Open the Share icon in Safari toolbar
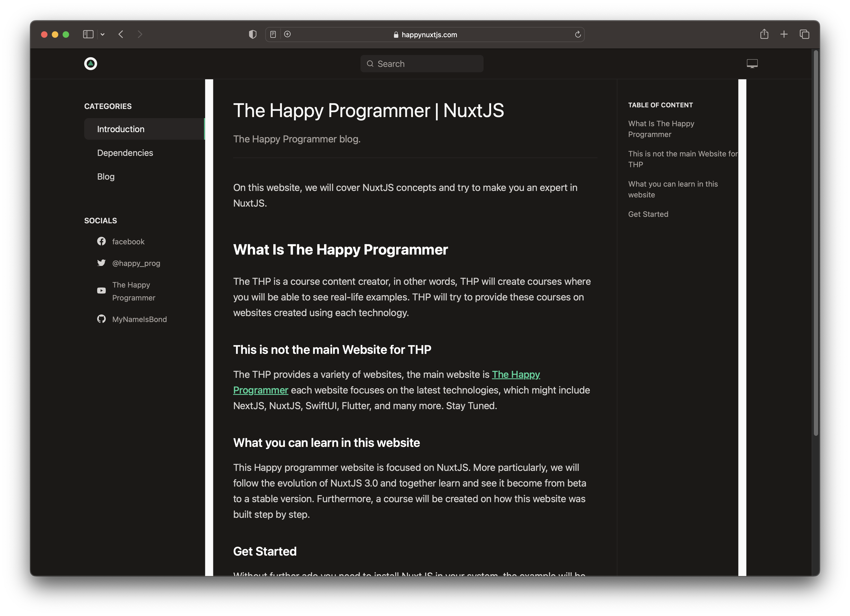Screen dimensions: 850x616 (x=764, y=34)
